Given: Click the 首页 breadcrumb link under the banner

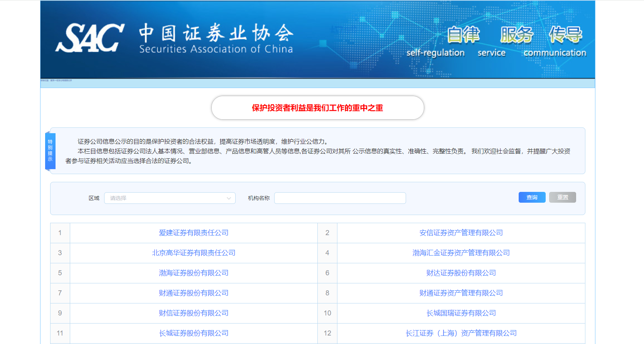Looking at the screenshot, I should tap(52, 80).
